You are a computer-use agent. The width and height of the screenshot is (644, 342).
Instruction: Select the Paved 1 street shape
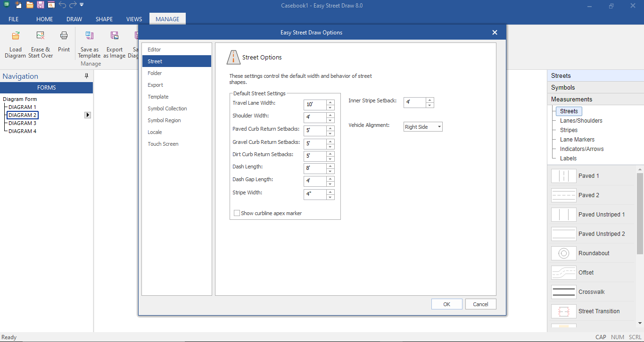(x=592, y=176)
